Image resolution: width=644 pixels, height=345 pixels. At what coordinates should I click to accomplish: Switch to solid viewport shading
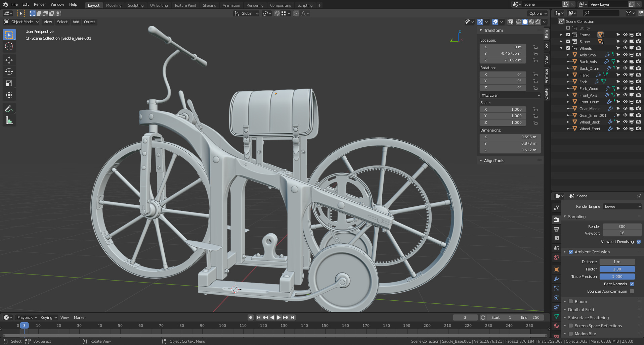click(525, 22)
